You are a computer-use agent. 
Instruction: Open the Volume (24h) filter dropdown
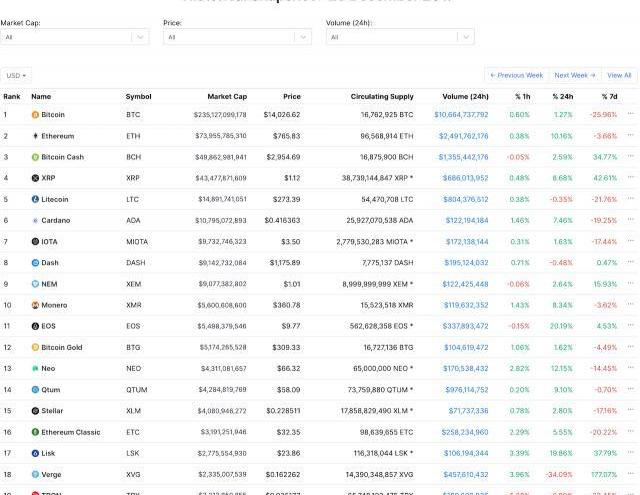[x=398, y=37]
